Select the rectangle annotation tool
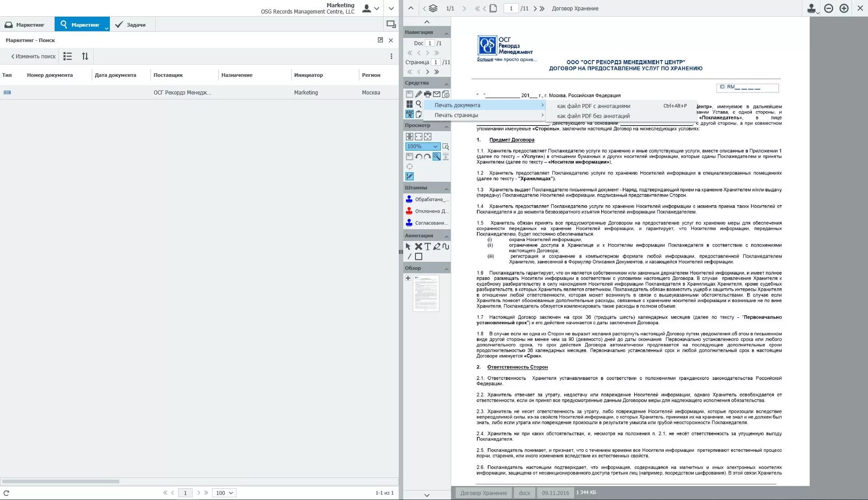This screenshot has height=500, width=868. 419,256
